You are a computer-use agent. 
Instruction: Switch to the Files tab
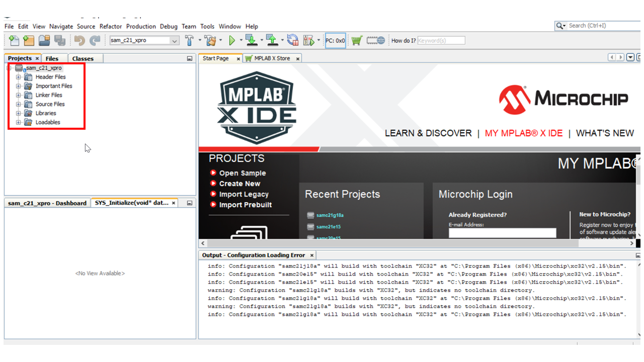pos(52,59)
